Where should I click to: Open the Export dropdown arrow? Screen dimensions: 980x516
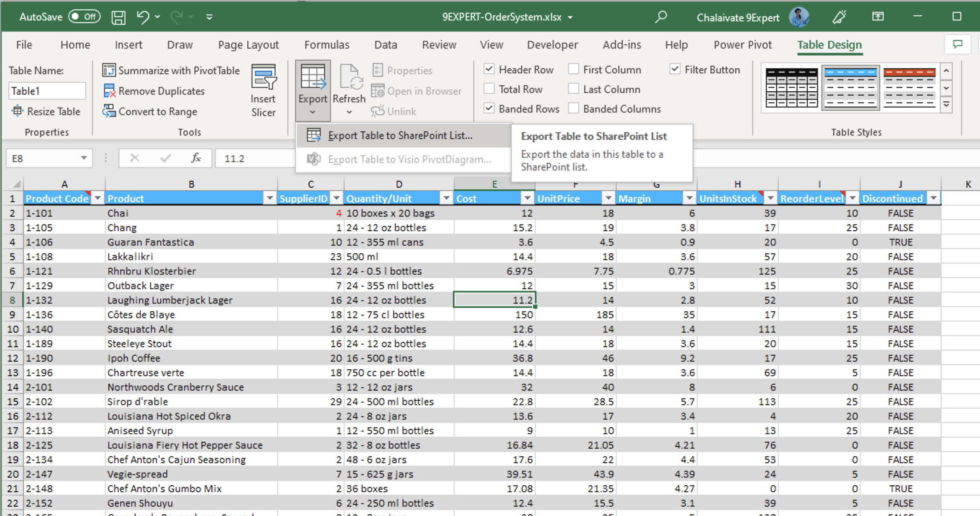pos(313,111)
